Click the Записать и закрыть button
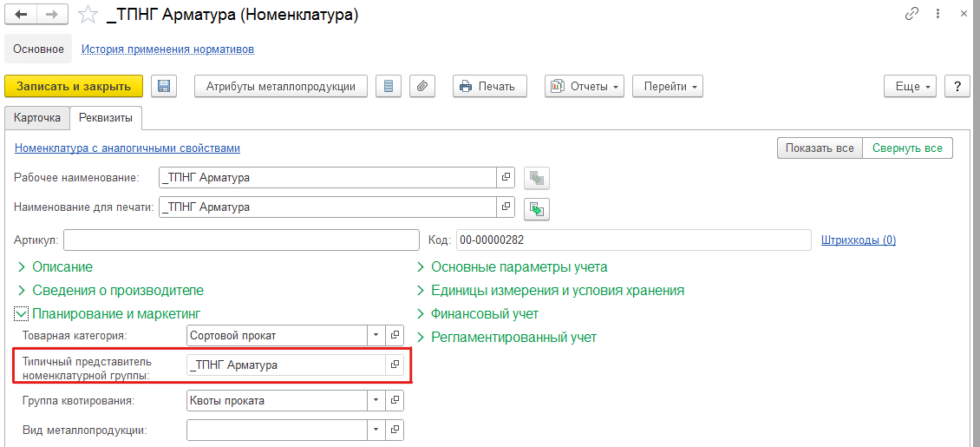This screenshot has height=447, width=980. (x=74, y=86)
